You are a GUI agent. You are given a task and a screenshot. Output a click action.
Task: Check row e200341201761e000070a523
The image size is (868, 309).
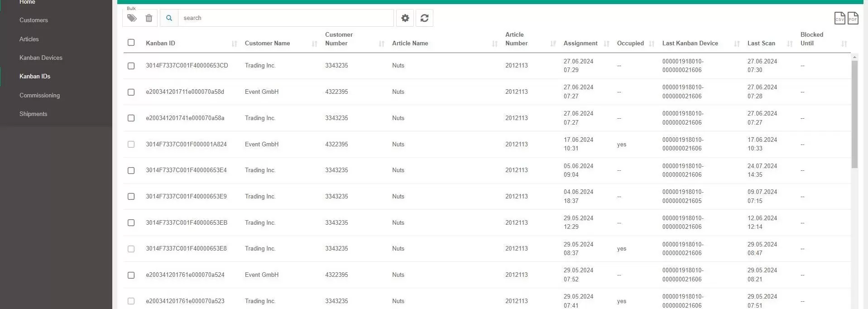pyautogui.click(x=131, y=301)
